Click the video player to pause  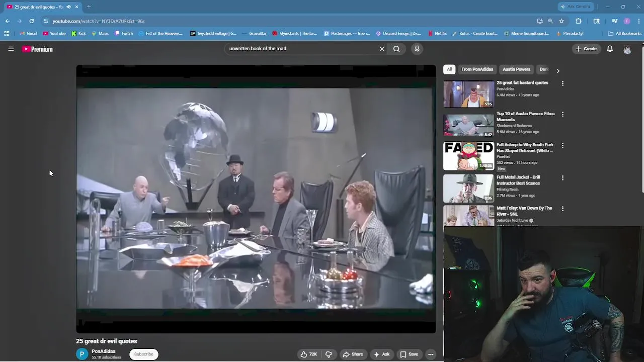pyautogui.click(x=256, y=199)
